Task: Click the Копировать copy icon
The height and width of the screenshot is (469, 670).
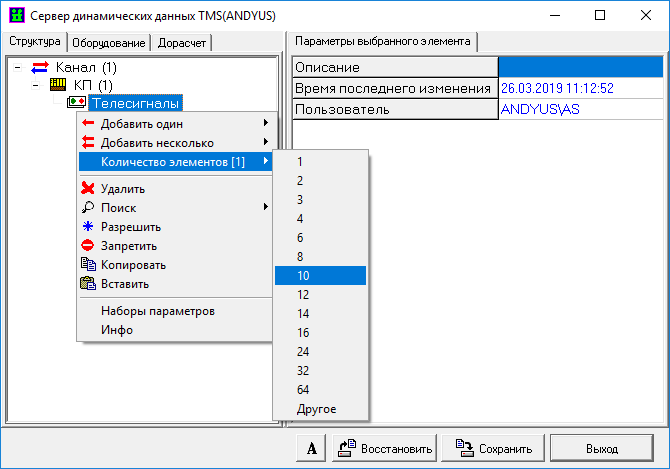Action: pyautogui.click(x=88, y=265)
